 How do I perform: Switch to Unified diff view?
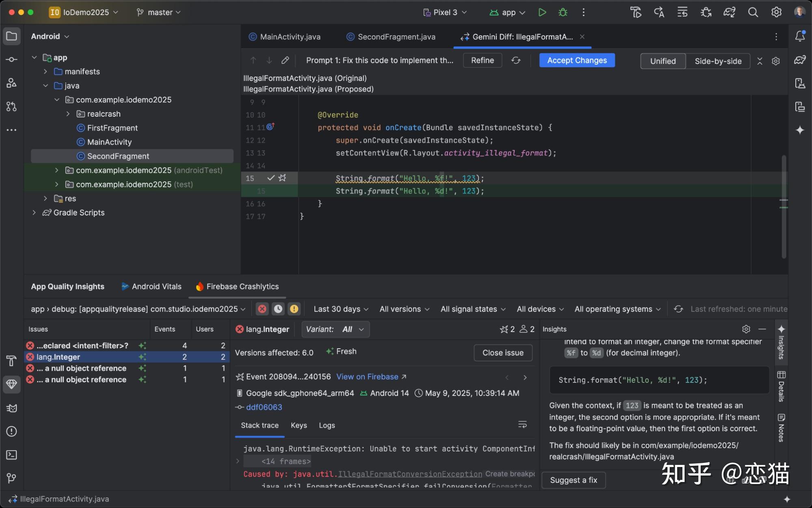pyautogui.click(x=663, y=61)
